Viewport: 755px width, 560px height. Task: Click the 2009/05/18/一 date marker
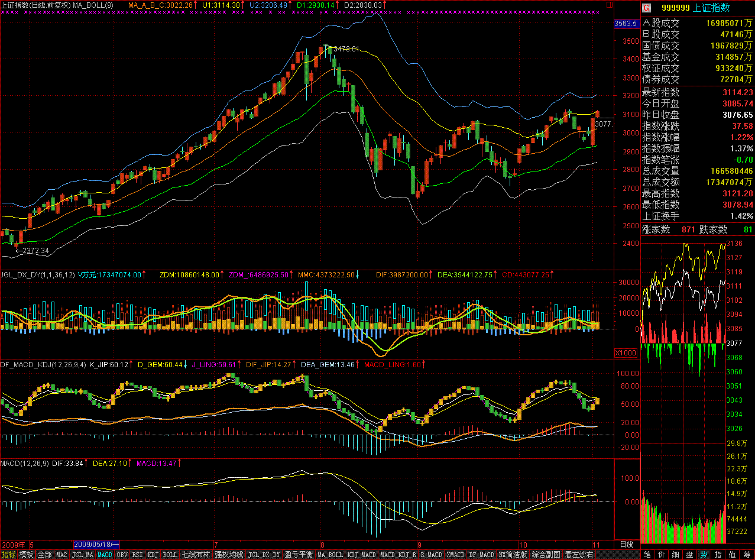pyautogui.click(x=96, y=544)
